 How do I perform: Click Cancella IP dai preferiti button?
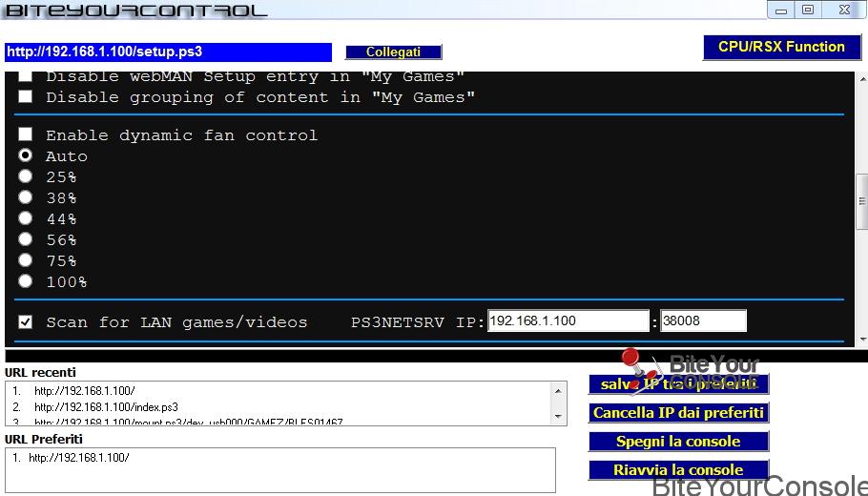[x=679, y=412]
